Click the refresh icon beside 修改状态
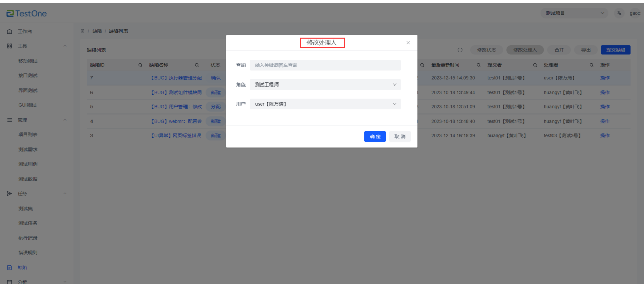Viewport: 644px width, 284px height. 460,50
